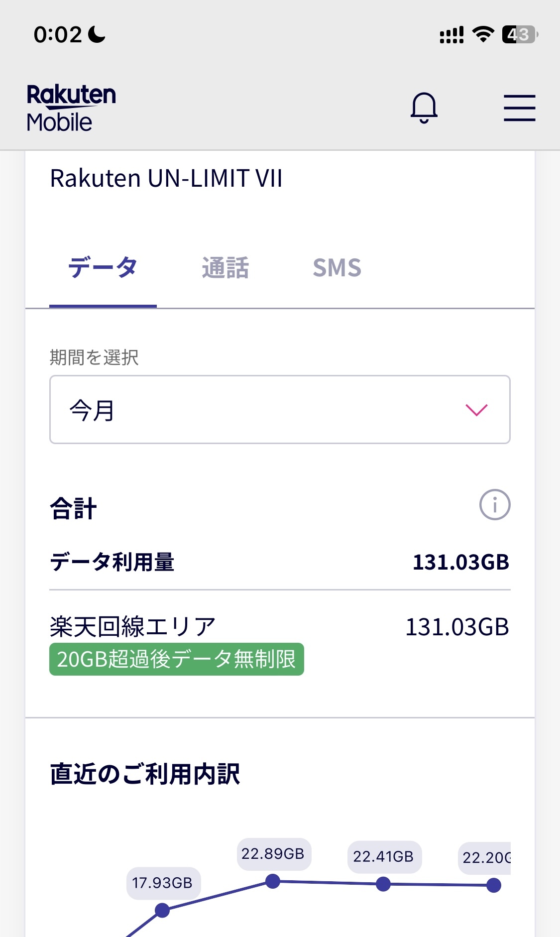Open the 期間を選択 period dropdown
The width and height of the screenshot is (560, 937).
280,409
